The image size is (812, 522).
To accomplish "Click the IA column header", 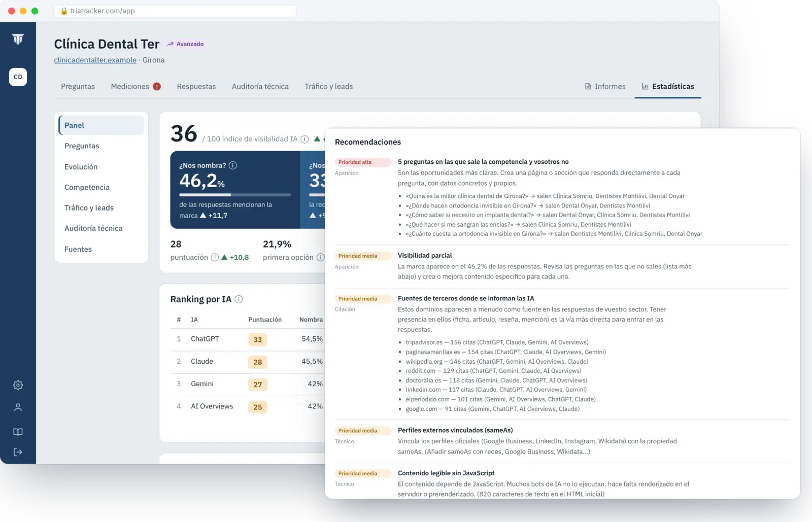I will 194,320.
